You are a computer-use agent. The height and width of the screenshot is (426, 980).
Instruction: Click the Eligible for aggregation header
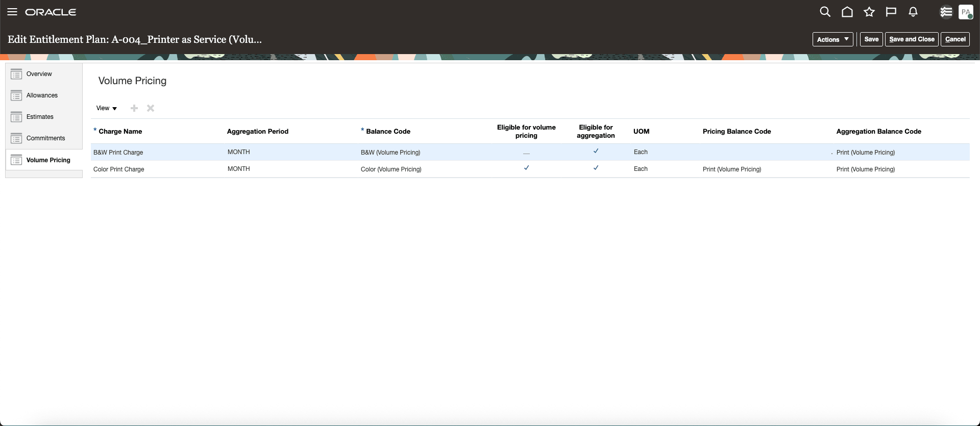(596, 131)
